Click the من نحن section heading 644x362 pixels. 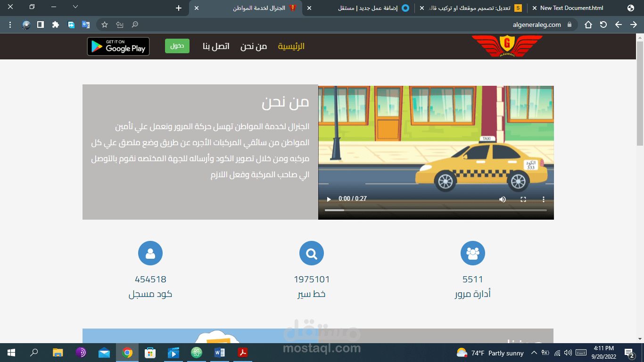pyautogui.click(x=286, y=102)
